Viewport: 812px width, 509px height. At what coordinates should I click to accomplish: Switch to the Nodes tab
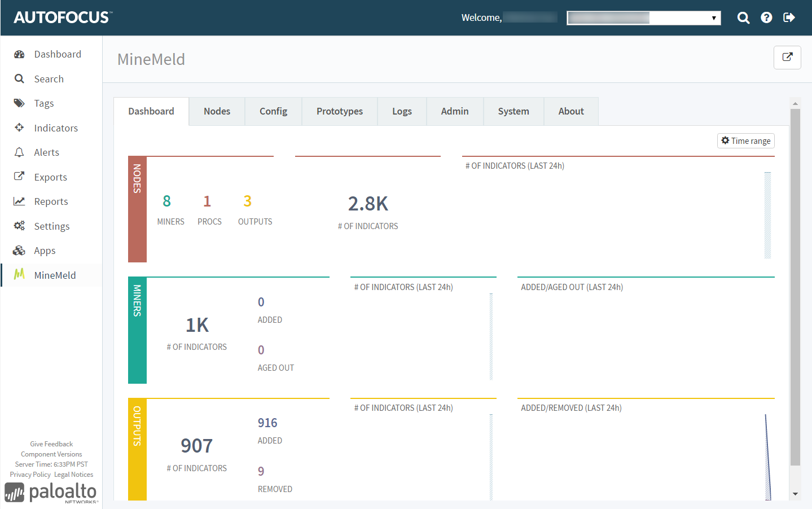pyautogui.click(x=217, y=111)
